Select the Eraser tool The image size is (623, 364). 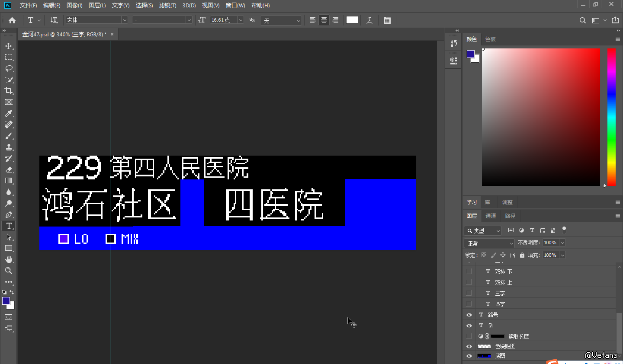(9, 169)
